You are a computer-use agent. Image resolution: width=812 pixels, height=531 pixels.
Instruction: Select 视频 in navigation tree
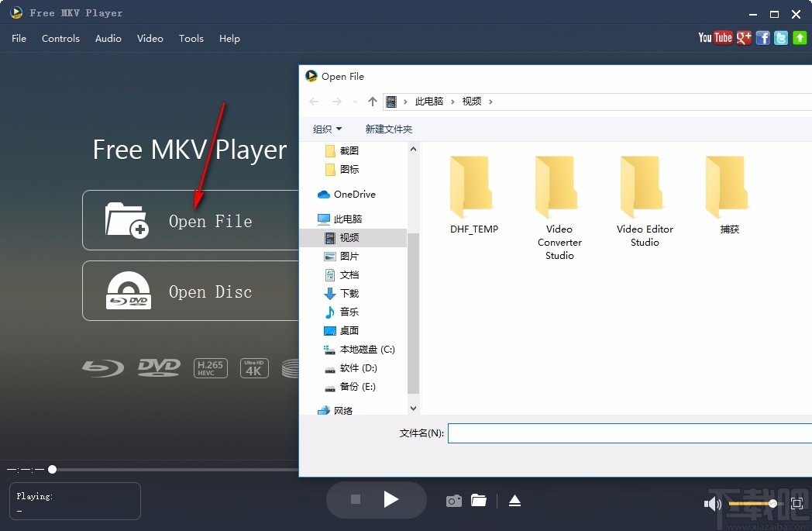[x=353, y=238]
